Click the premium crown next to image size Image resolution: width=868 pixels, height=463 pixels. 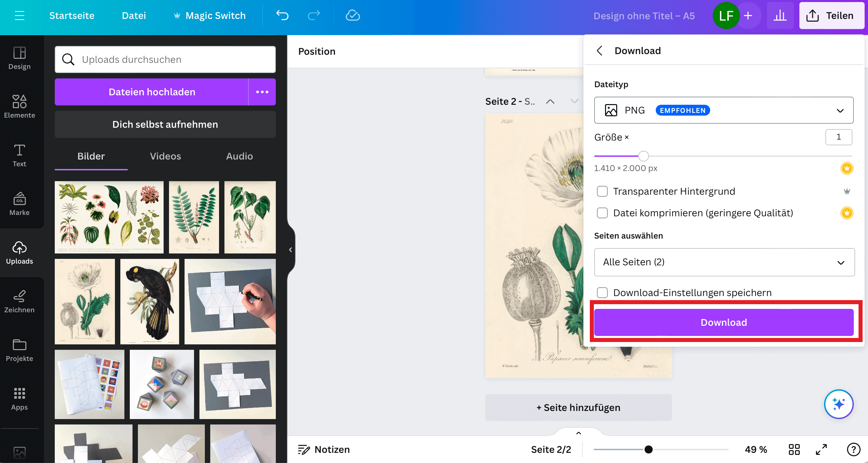point(847,168)
